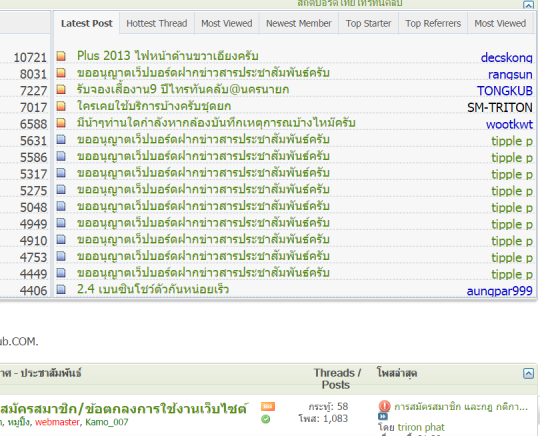Click the โพสล่าสุด column header

[397, 373]
